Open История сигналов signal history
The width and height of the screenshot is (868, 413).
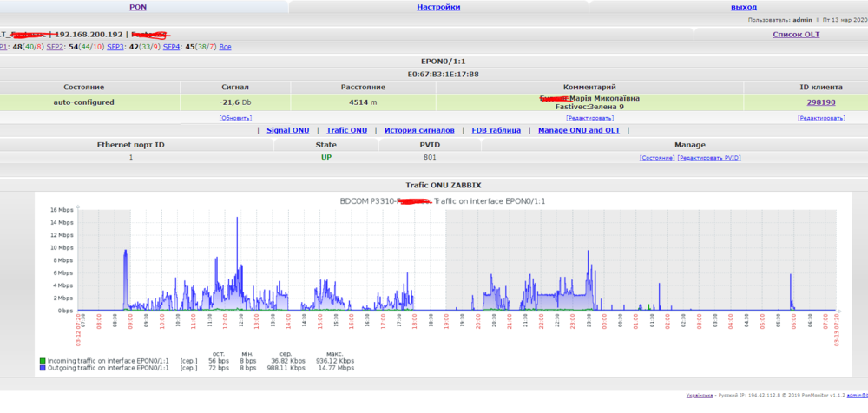[419, 130]
